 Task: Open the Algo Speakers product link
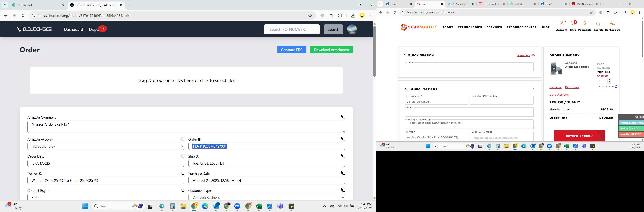point(577,67)
